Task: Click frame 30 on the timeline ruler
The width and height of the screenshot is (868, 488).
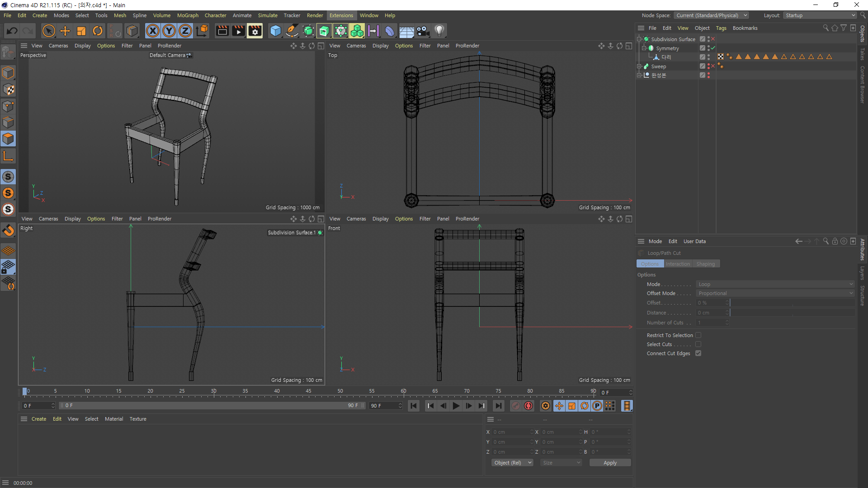Action: pos(214,391)
